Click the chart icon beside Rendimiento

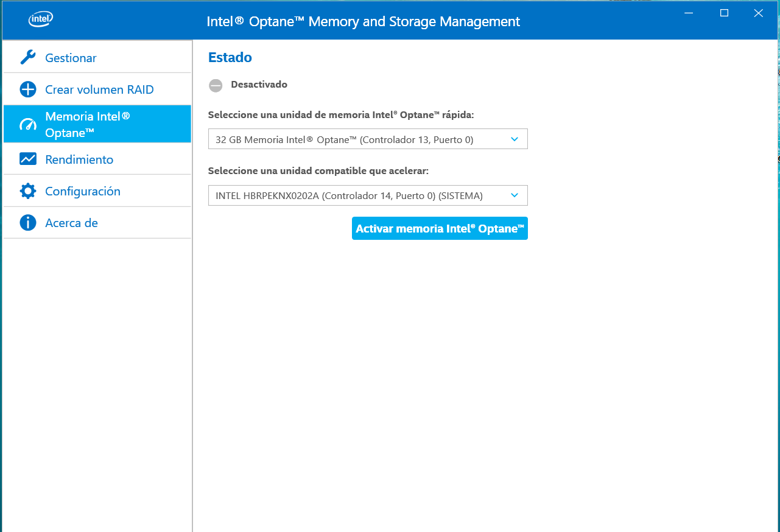28,159
